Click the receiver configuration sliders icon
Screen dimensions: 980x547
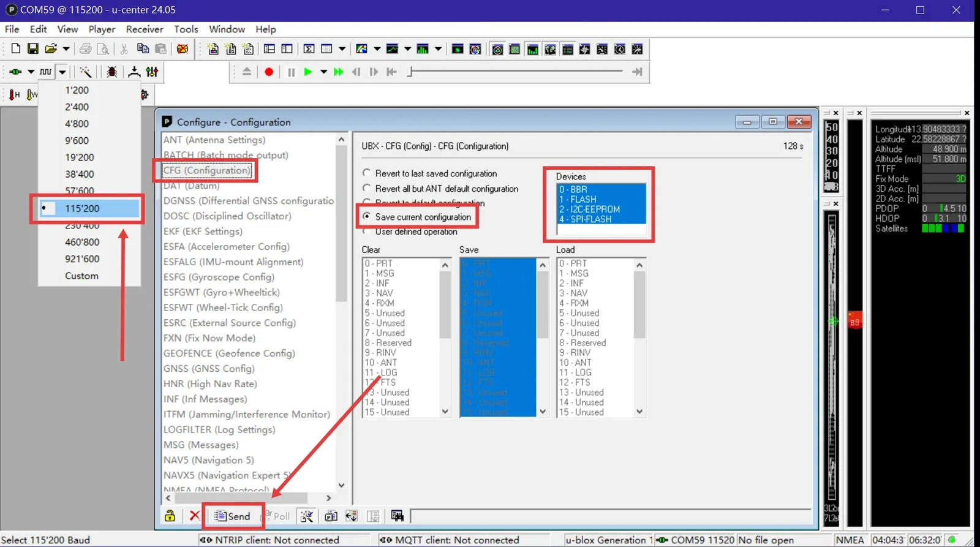coord(153,72)
